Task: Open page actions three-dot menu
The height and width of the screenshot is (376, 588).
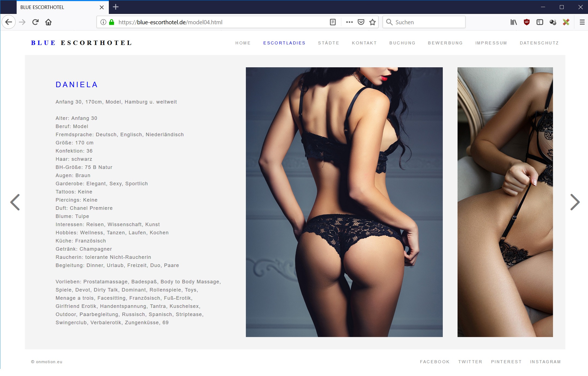Action: click(x=349, y=22)
